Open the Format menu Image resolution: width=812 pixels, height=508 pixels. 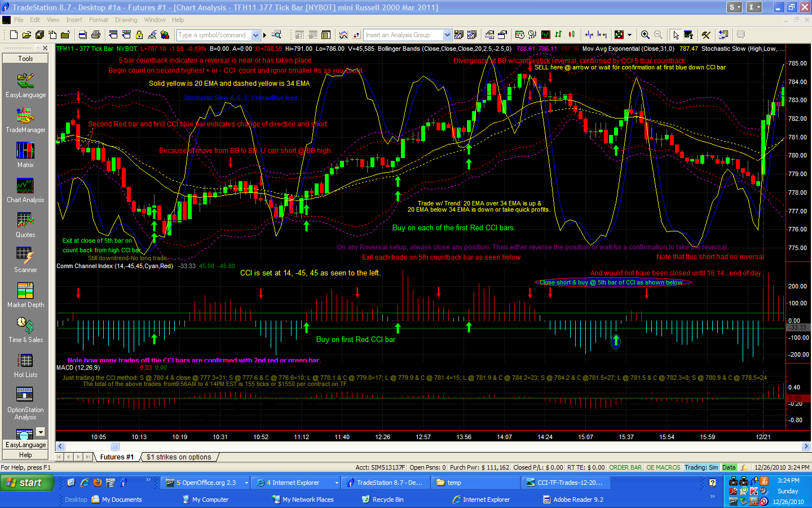(x=99, y=20)
